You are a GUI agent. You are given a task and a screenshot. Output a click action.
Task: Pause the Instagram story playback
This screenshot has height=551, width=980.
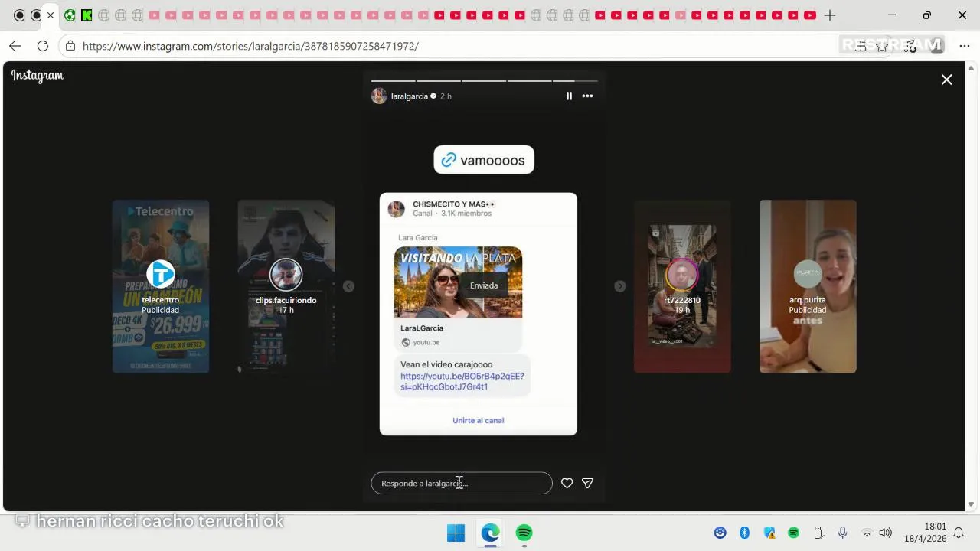(x=569, y=96)
